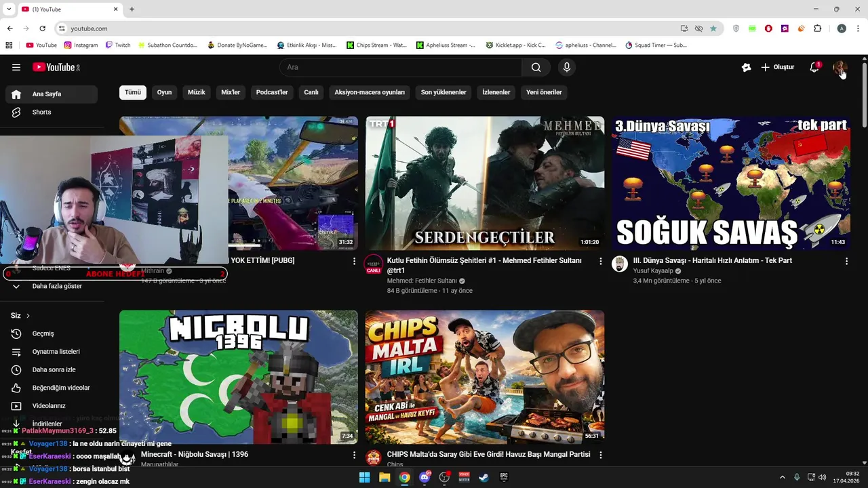This screenshot has width=868, height=488.
Task: Open the Instagram bookmark
Action: coord(81,45)
